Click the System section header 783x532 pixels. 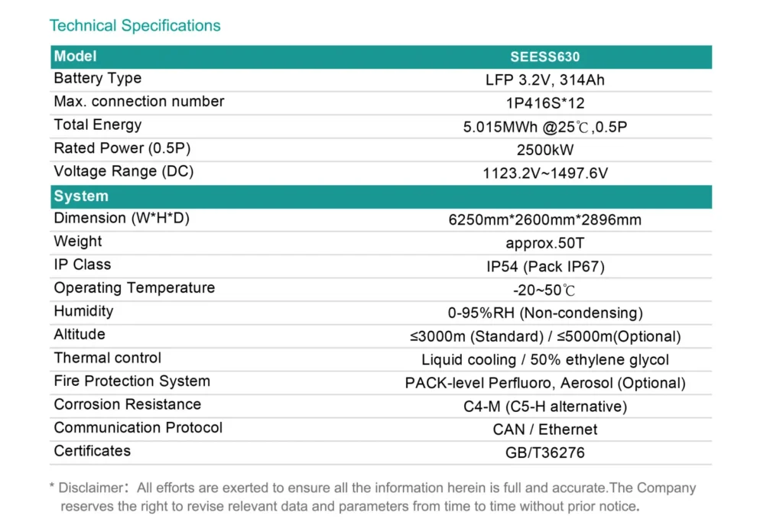[x=81, y=196]
